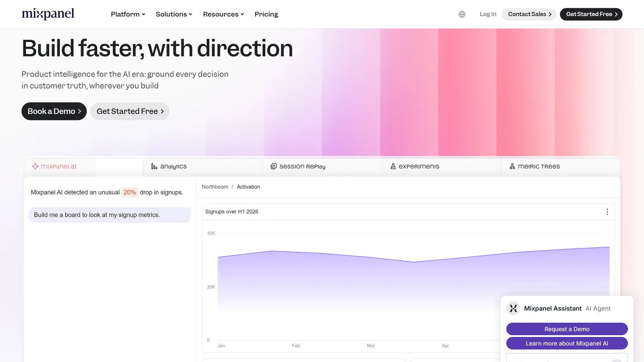Select the board prompt message bubble
Image resolution: width=644 pixels, height=362 pixels.
coord(110,215)
